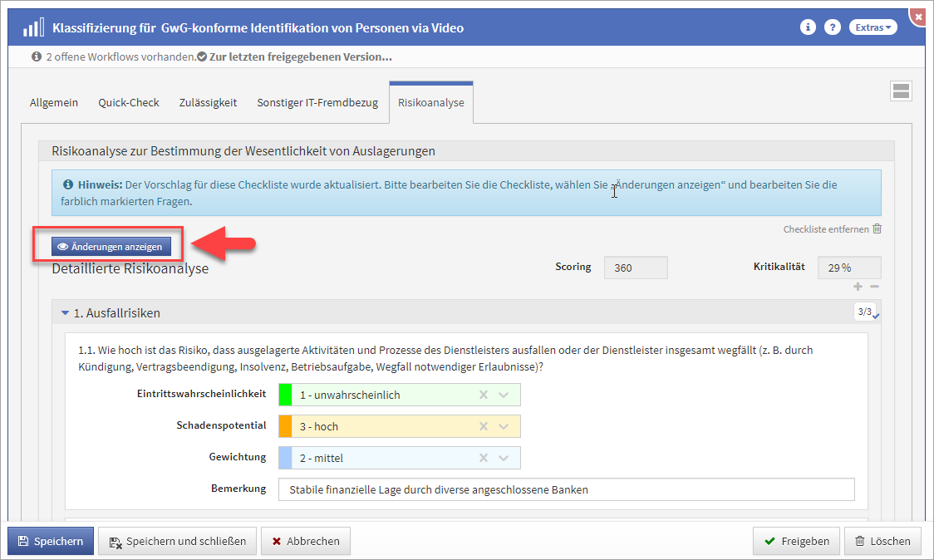Viewport: 934px width, 560px height.
Task: Toggle the layout view icon at right
Action: pyautogui.click(x=901, y=91)
